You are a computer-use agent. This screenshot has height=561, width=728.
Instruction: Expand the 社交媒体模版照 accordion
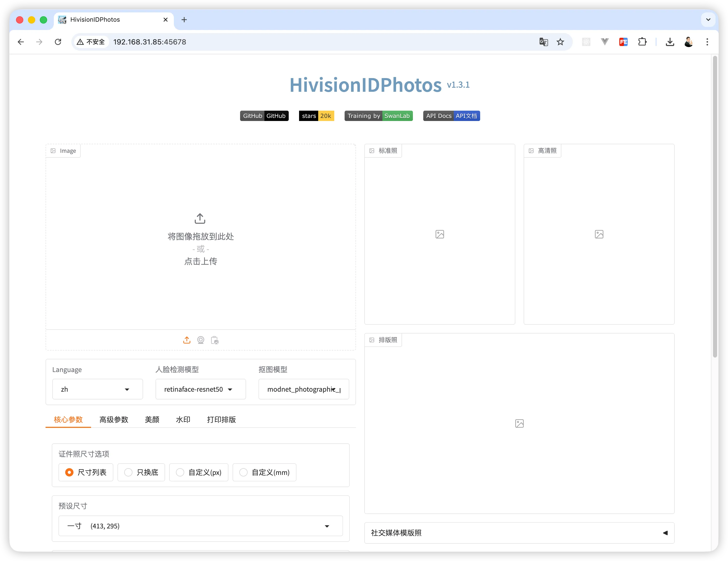[x=519, y=533]
